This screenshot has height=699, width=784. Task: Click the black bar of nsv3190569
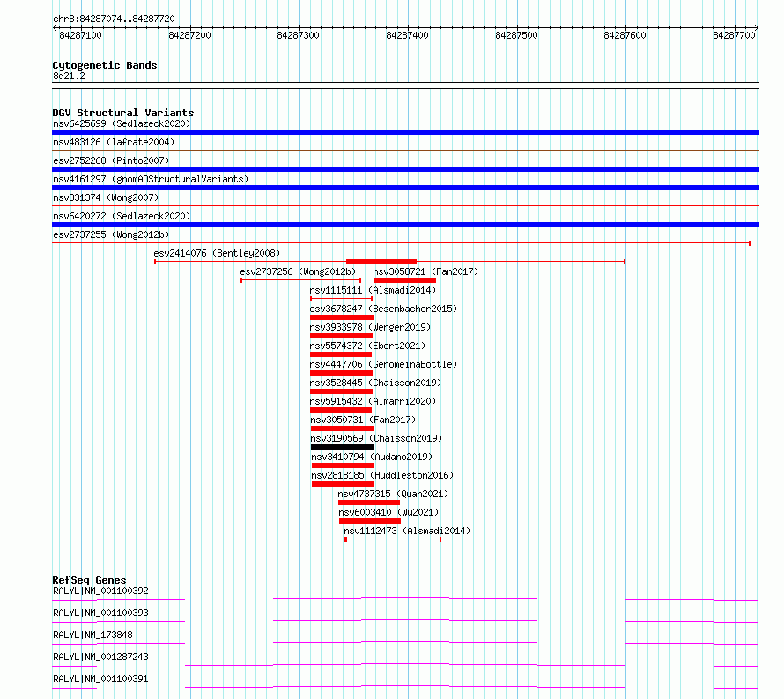(x=343, y=447)
